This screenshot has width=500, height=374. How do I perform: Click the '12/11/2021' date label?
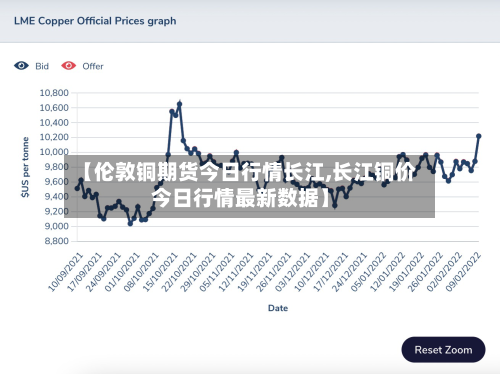[x=236, y=272]
